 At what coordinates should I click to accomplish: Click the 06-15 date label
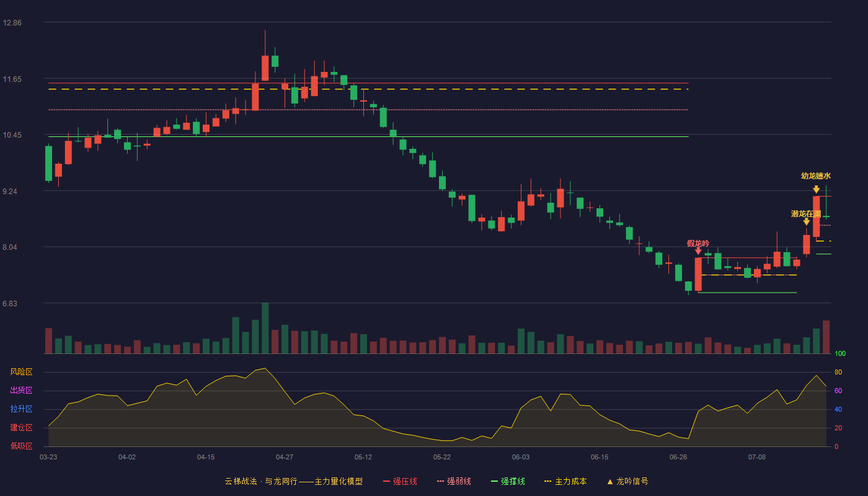pyautogui.click(x=600, y=457)
